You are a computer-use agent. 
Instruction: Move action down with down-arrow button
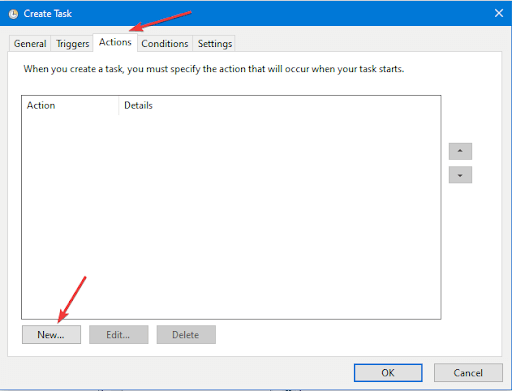[x=460, y=175]
